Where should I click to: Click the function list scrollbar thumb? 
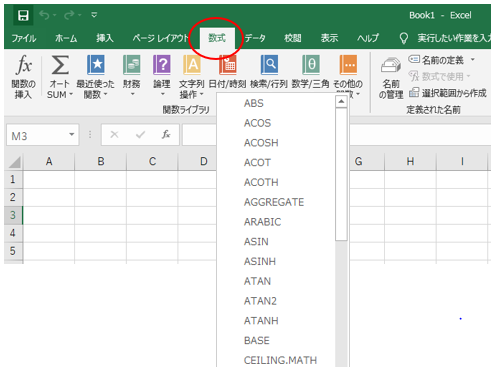click(x=341, y=174)
